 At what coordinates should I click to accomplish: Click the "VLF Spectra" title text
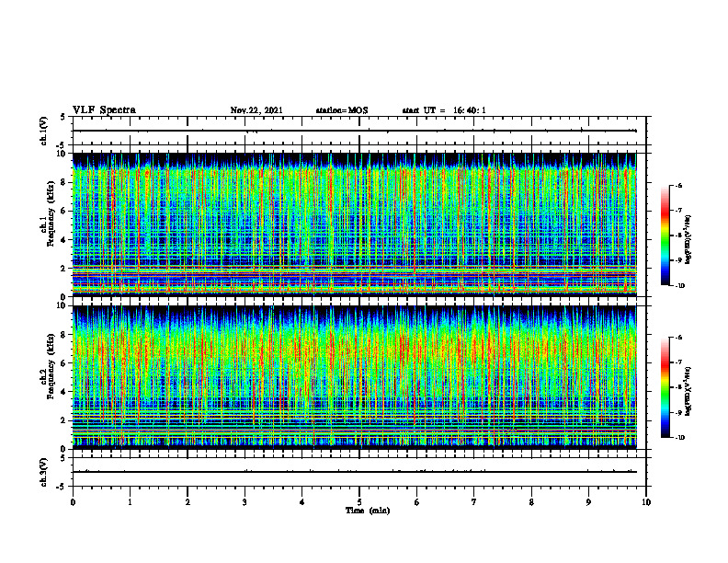click(x=104, y=110)
